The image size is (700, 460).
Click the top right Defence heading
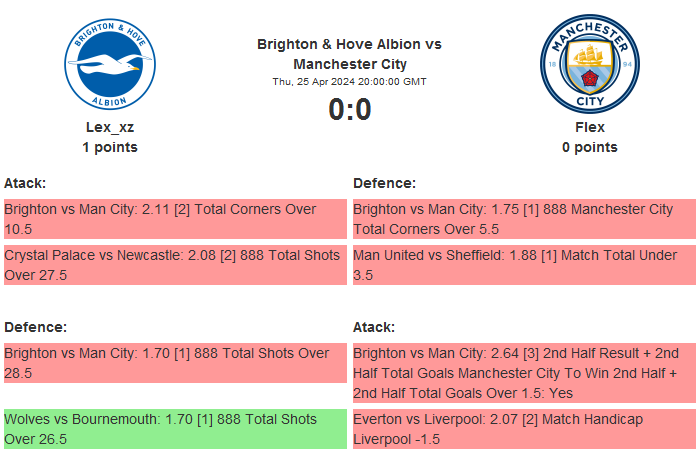pyautogui.click(x=384, y=183)
